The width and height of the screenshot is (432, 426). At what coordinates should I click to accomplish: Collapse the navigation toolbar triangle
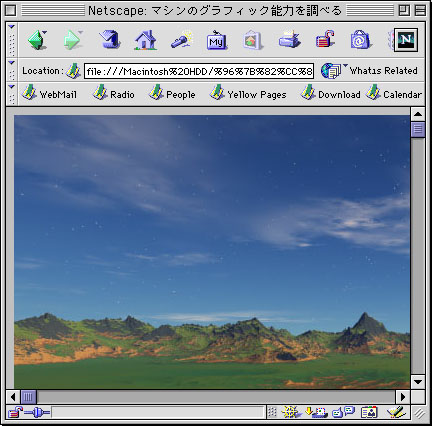point(12,27)
